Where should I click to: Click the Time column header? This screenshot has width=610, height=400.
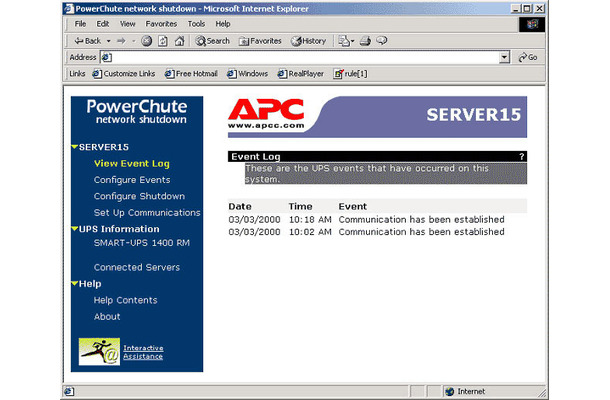[300, 206]
